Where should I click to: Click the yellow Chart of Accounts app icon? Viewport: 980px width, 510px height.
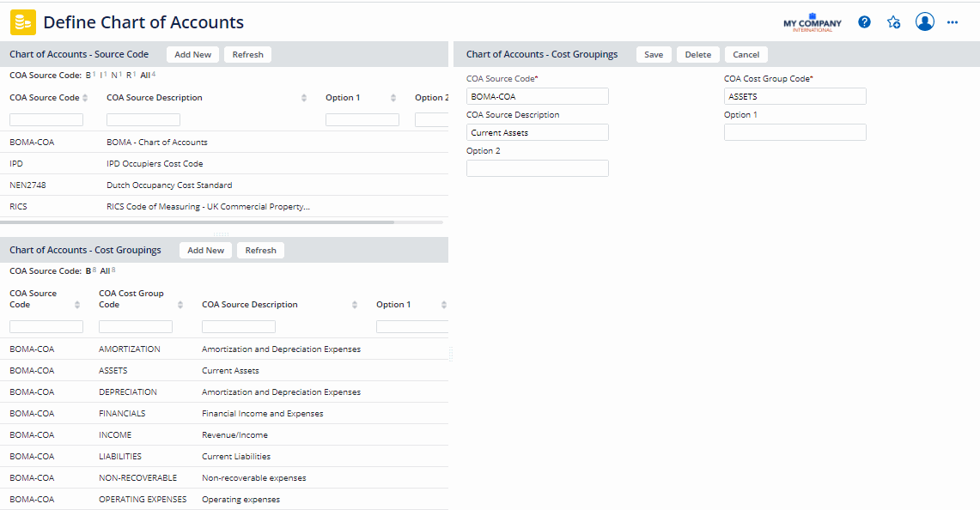tap(23, 22)
